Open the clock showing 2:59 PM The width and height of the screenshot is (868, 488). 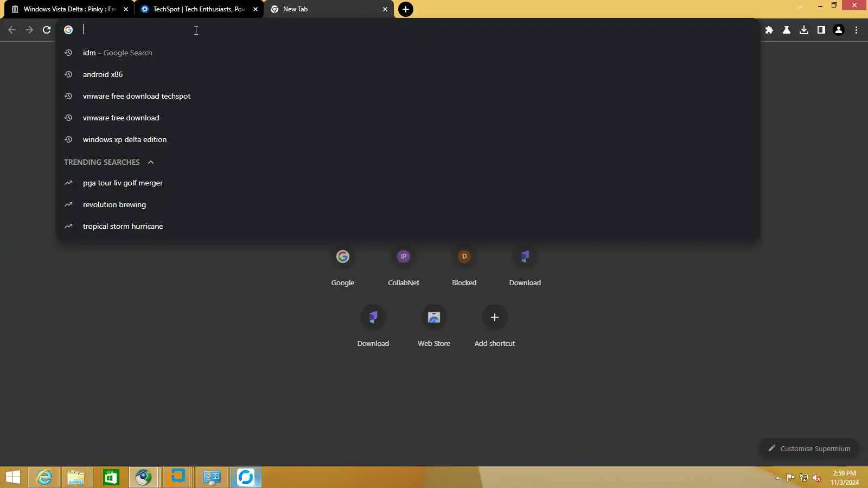(x=845, y=478)
